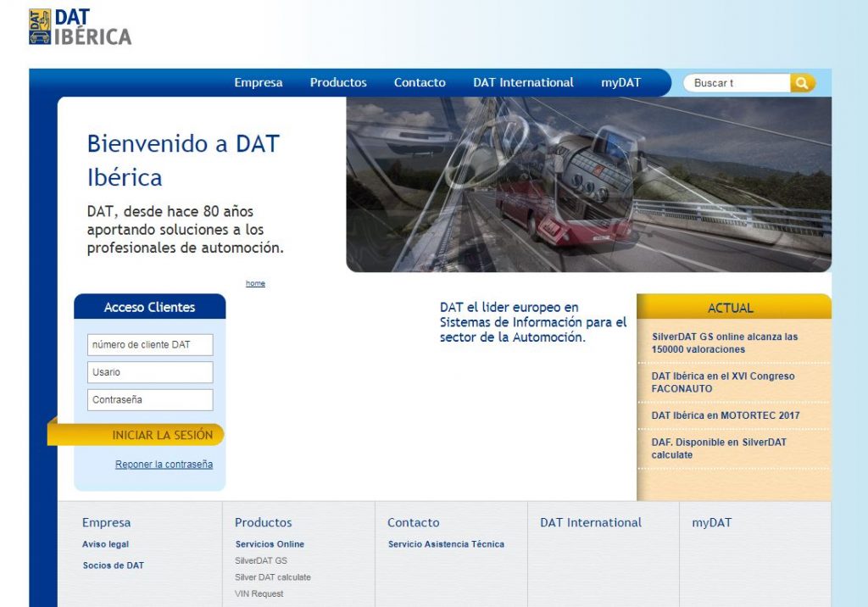Viewport: 868px width, 607px height.
Task: Click the hero banner car image
Action: click(588, 185)
